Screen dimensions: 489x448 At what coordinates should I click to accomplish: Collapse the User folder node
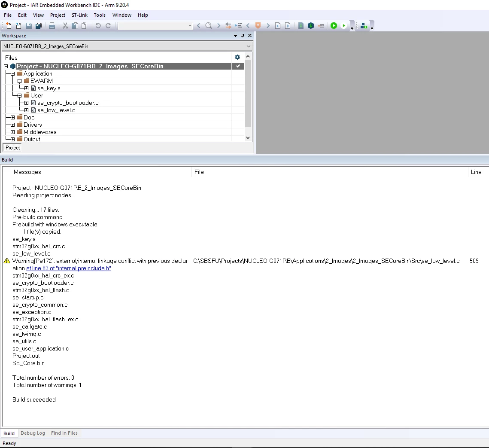(19, 95)
